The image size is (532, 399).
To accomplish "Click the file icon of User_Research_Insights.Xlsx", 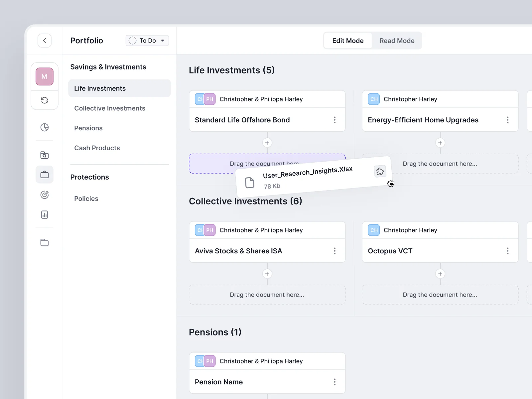I will 250,183.
